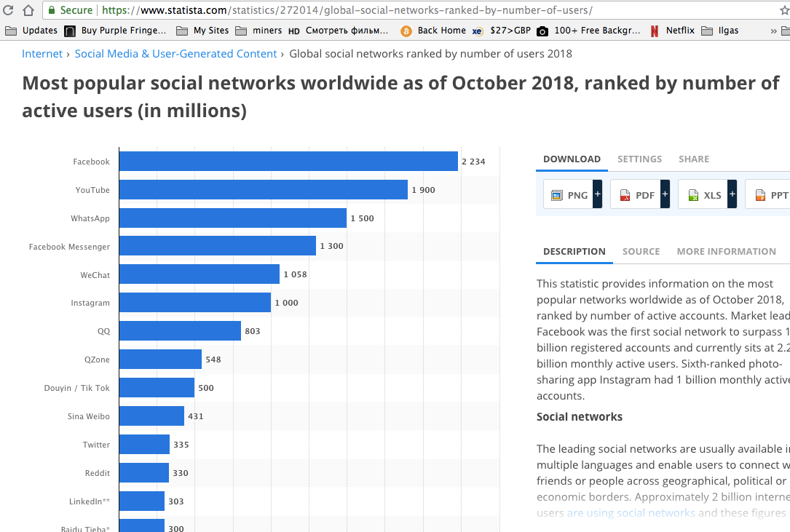Click the xe currency bookmark icon
The width and height of the screenshot is (790, 532).
pos(478,31)
